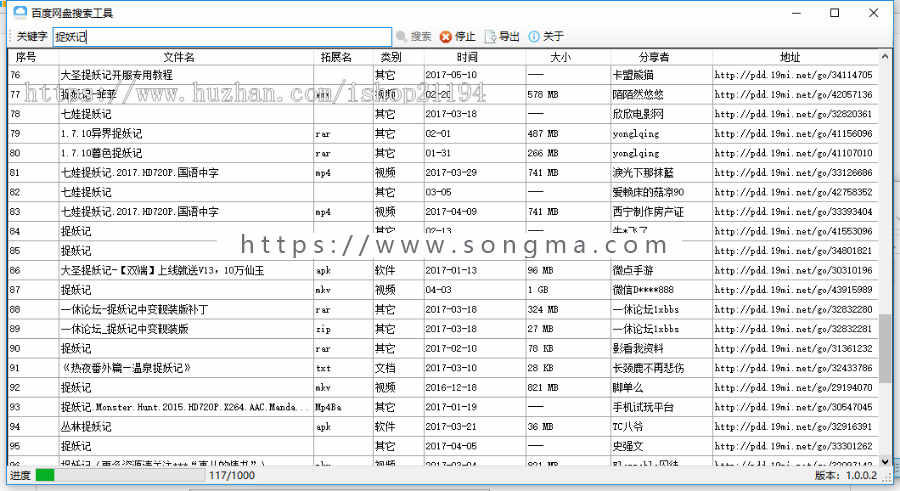Screen dimensions: 900x491
Task: Maximize the window
Action: point(835,13)
